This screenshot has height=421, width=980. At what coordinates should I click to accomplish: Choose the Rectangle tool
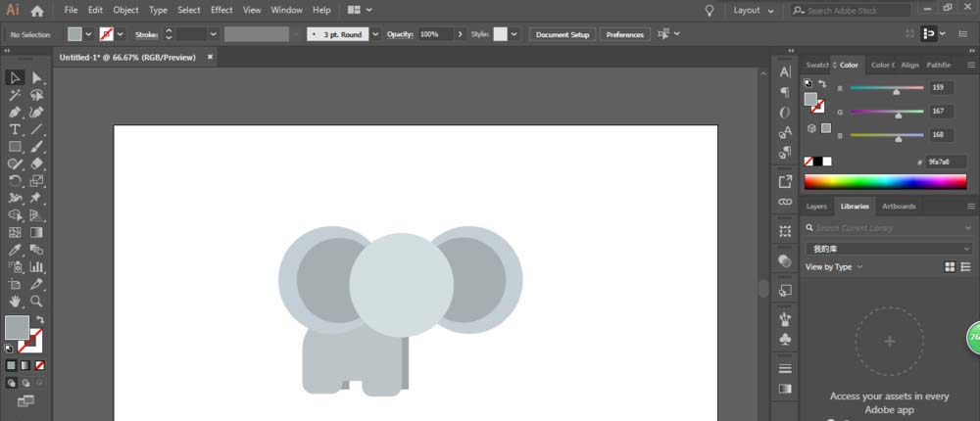(15, 147)
